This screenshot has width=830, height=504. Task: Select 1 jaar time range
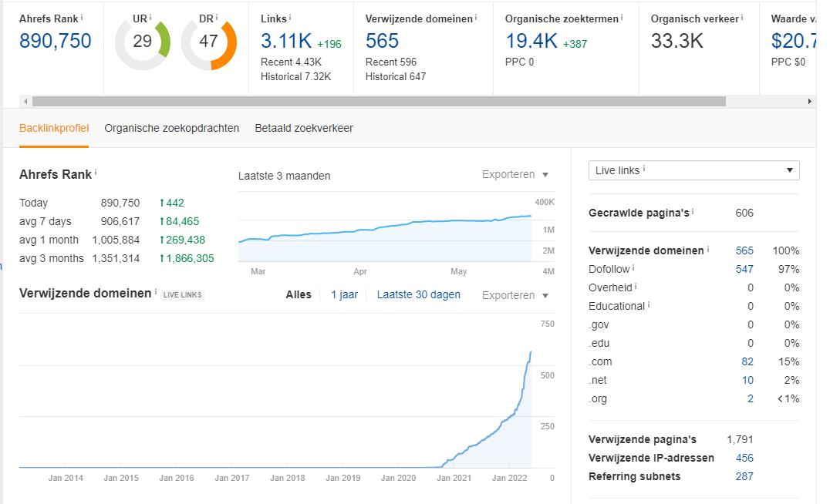coord(345,294)
